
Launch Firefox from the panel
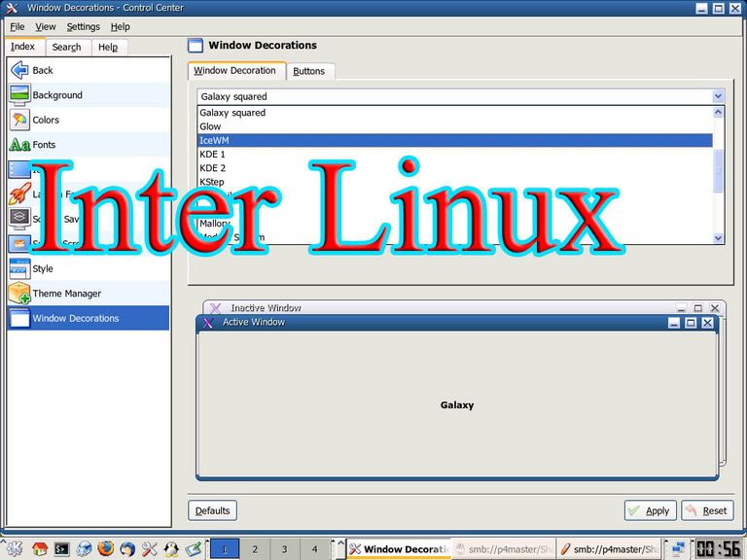click(x=106, y=549)
